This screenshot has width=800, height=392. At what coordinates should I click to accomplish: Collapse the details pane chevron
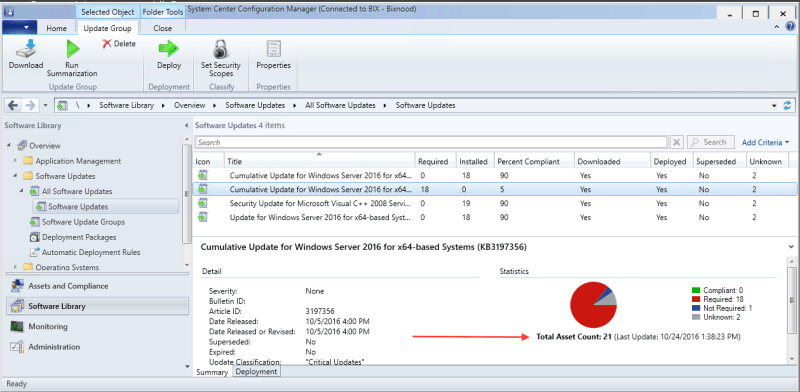pyautogui.click(x=791, y=246)
